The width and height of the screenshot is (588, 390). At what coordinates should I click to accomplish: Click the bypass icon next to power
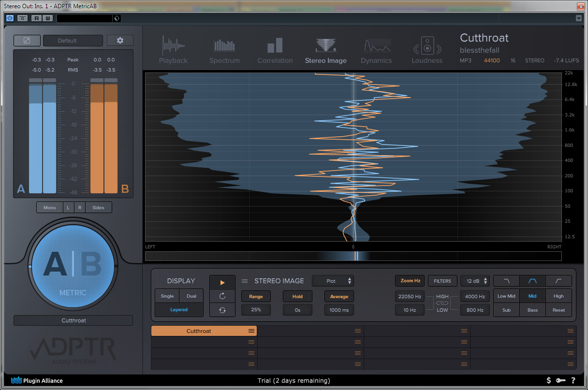(22, 18)
